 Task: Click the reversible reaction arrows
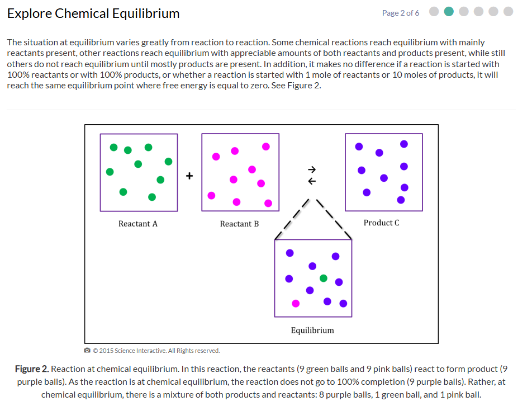pos(312,175)
